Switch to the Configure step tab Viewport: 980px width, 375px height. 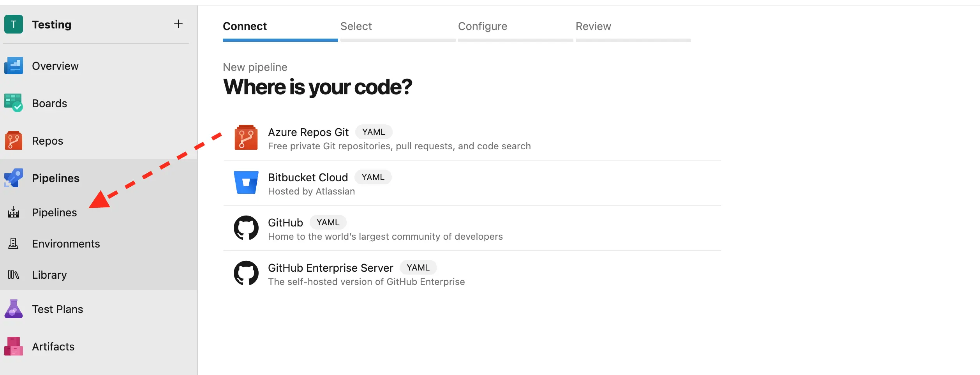[x=515, y=30]
